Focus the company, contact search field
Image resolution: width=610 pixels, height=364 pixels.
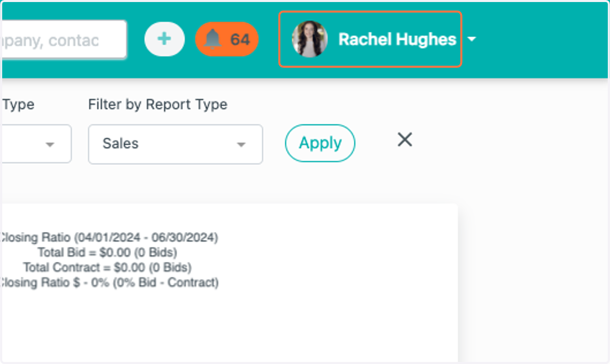tap(64, 40)
